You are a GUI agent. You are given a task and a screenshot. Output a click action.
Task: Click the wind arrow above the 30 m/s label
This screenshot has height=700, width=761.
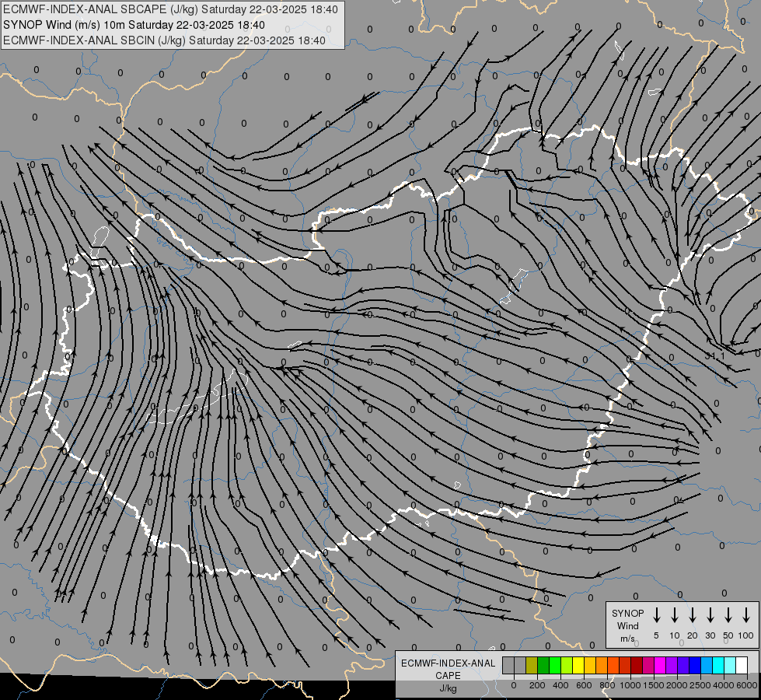(710, 614)
